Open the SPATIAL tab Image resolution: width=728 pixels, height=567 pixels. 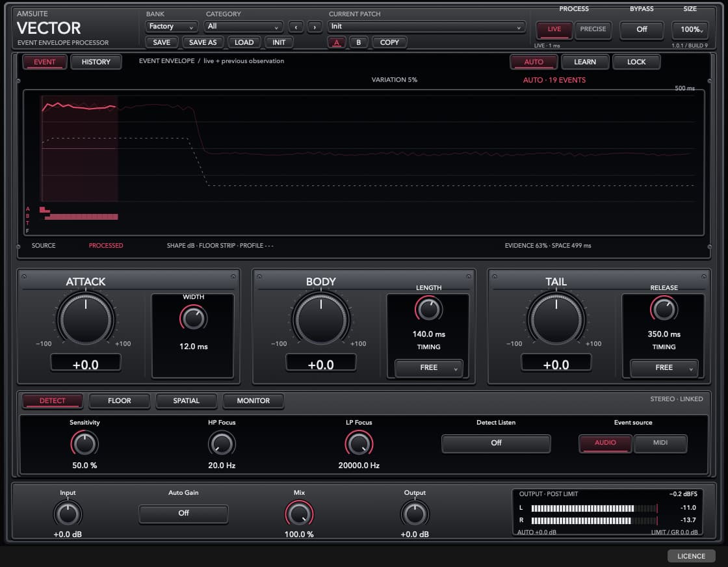click(186, 401)
